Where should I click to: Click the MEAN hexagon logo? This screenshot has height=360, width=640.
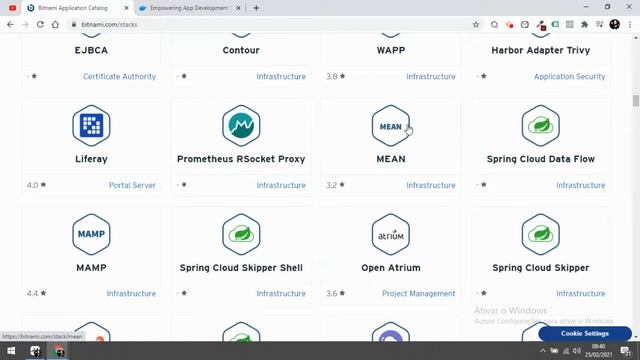pyautogui.click(x=391, y=126)
